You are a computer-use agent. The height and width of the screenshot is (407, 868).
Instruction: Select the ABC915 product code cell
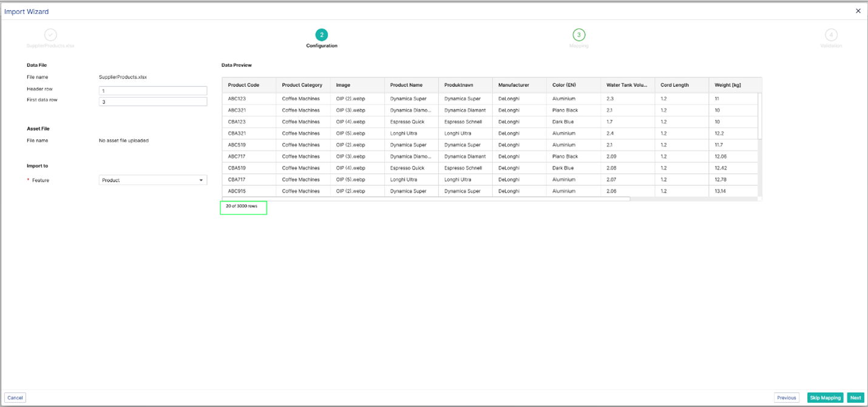click(249, 191)
